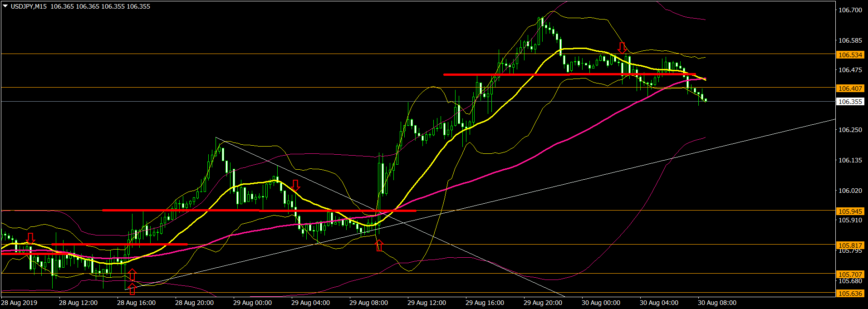Click the current price label 106.355
Screen dimensions: 868x309
pos(850,102)
